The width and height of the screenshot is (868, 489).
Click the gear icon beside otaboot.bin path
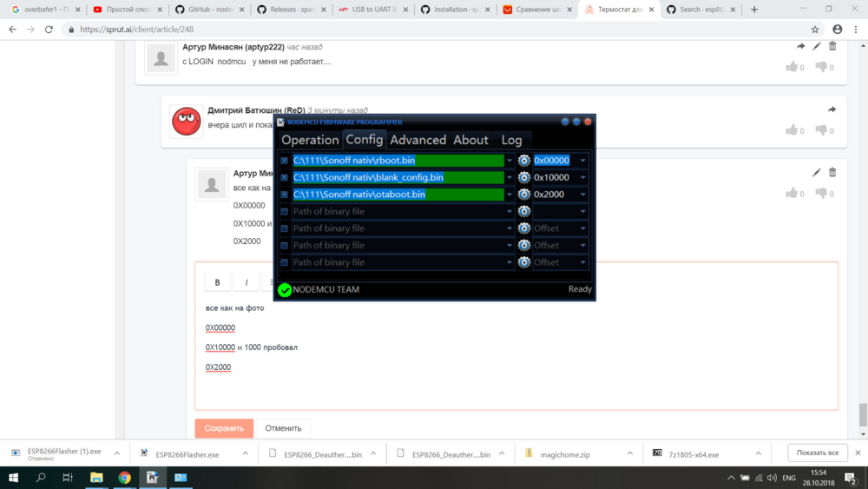point(523,195)
